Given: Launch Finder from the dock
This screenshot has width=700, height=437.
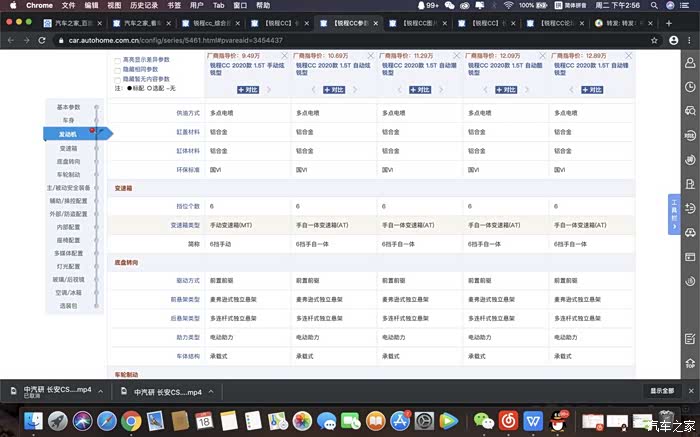Looking at the screenshot, I should [34, 421].
